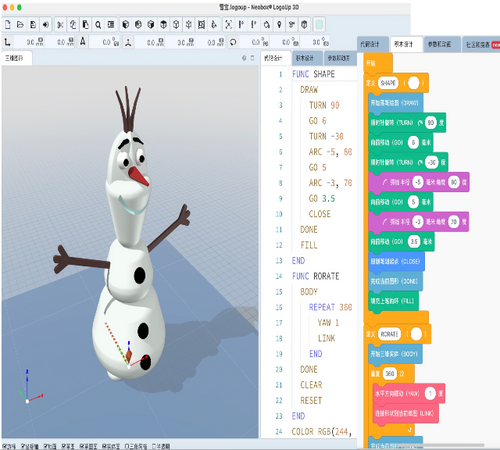Click the L-shaped position icon
The height and width of the screenshot is (450, 500).
pos(7,42)
